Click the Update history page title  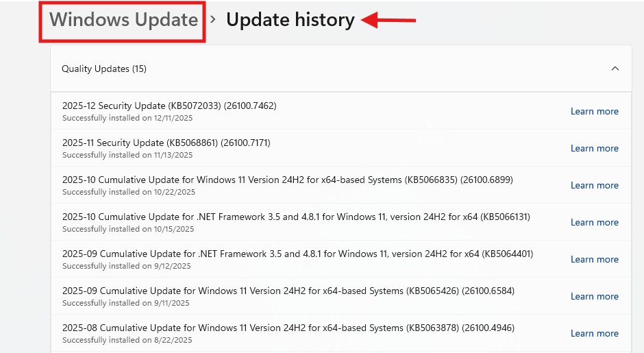tap(290, 21)
